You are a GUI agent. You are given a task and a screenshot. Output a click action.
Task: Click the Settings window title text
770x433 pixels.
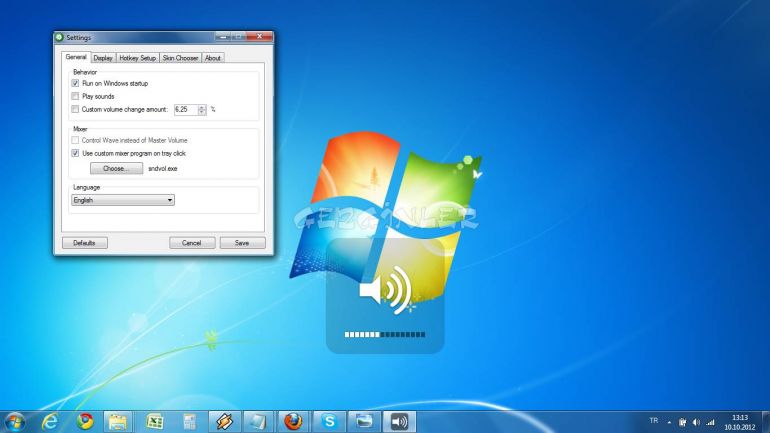point(79,37)
